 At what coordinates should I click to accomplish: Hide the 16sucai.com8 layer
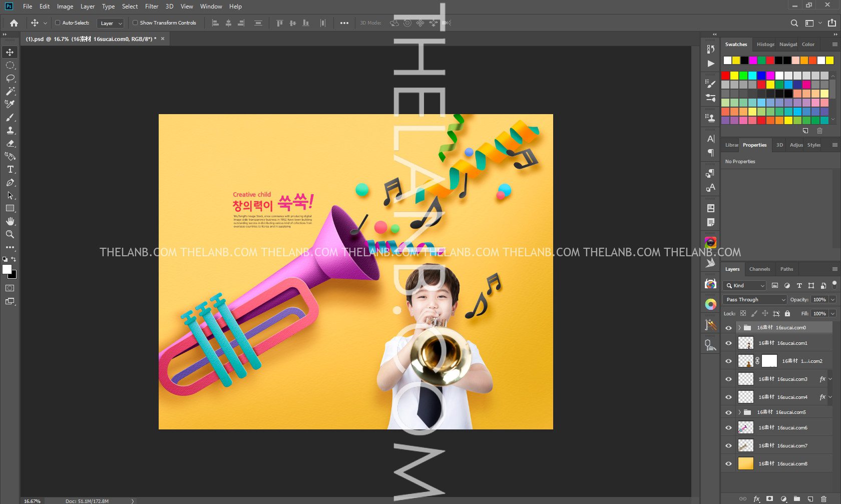click(x=728, y=464)
